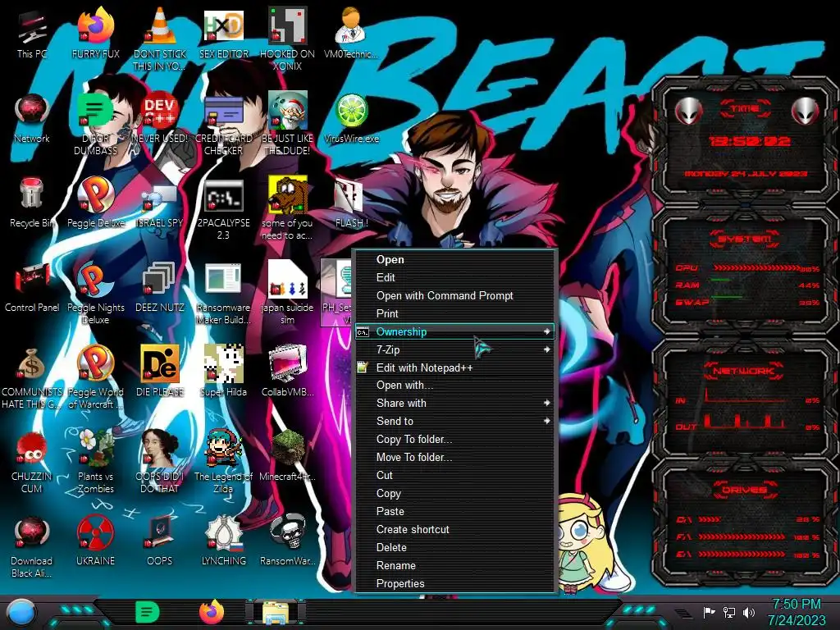This screenshot has height=630, width=840.
Task: Open Properties from the context menu
Action: 454,583
